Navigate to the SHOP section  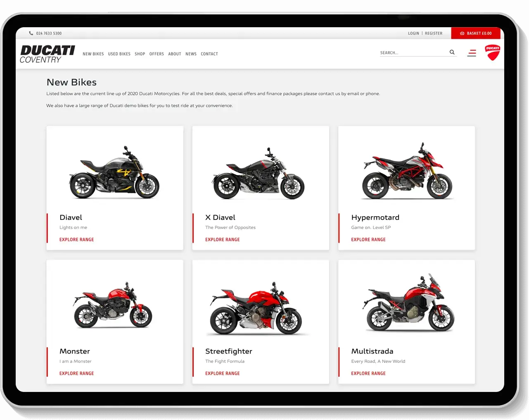pyautogui.click(x=140, y=54)
